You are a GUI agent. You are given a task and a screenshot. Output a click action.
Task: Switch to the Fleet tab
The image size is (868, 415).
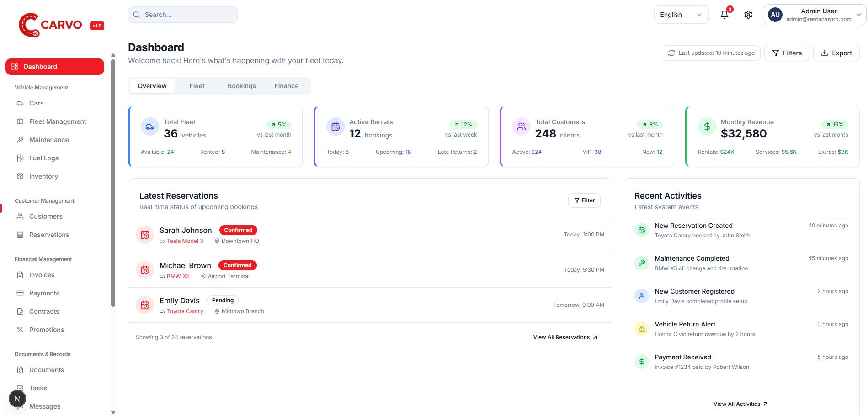coord(197,86)
